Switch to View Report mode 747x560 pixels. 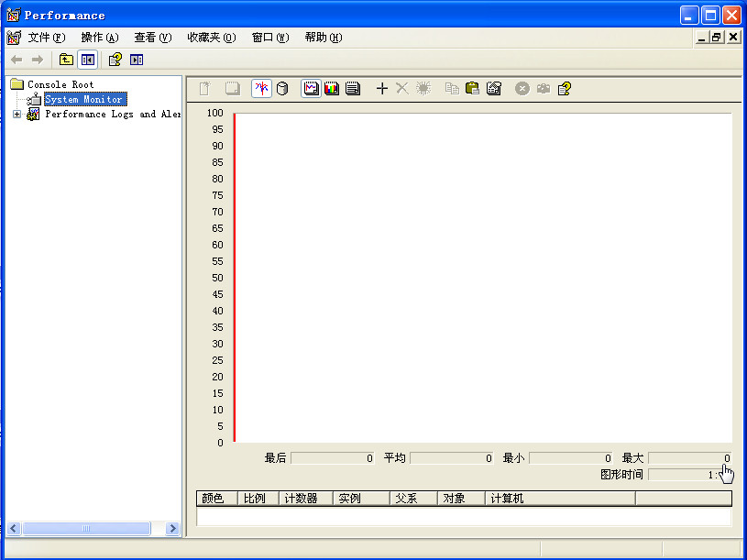pyautogui.click(x=353, y=89)
